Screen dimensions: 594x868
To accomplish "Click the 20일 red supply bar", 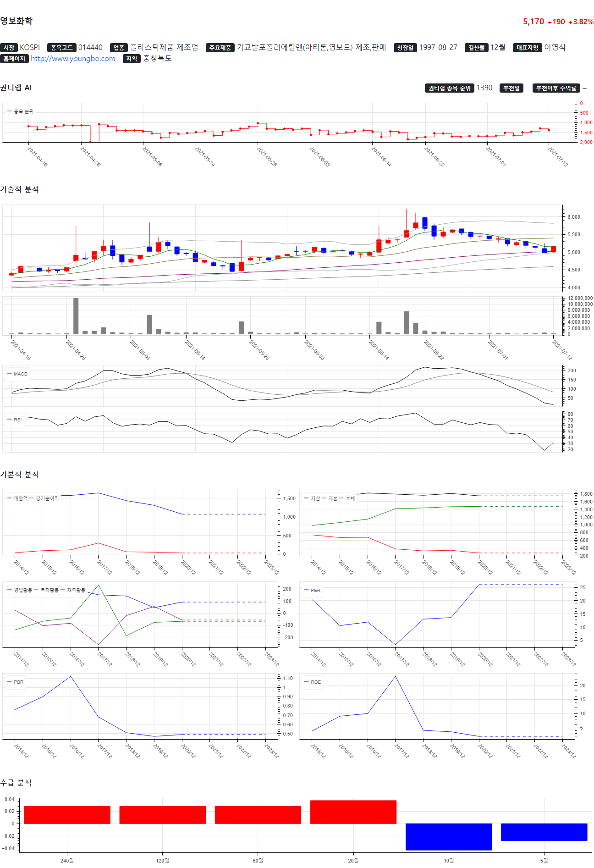I will pos(353,812).
